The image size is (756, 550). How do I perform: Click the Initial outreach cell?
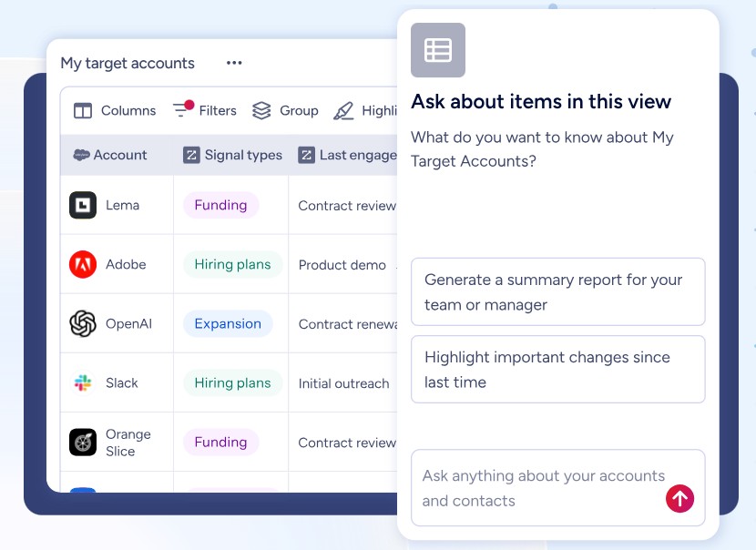pos(343,383)
